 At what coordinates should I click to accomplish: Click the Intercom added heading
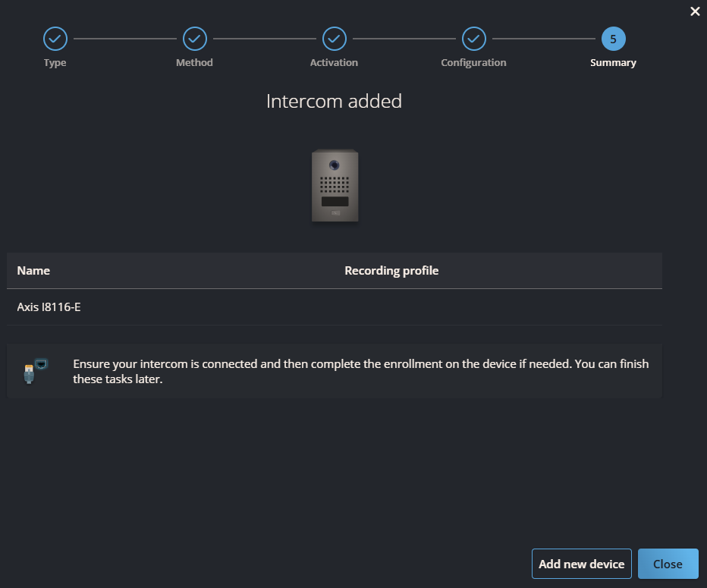pyautogui.click(x=334, y=101)
